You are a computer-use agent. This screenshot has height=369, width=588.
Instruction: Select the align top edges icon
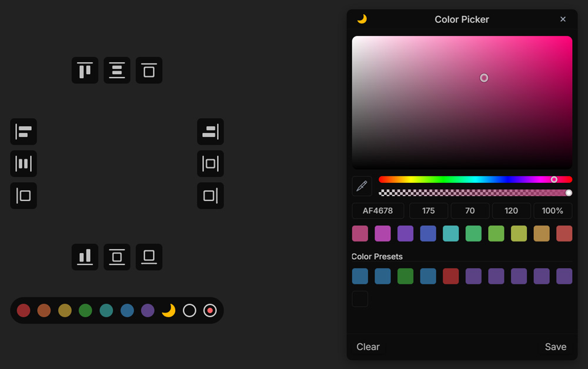coord(85,71)
